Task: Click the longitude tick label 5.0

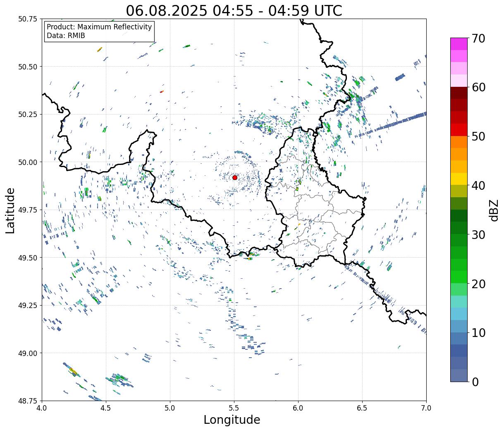Action: pyautogui.click(x=170, y=408)
